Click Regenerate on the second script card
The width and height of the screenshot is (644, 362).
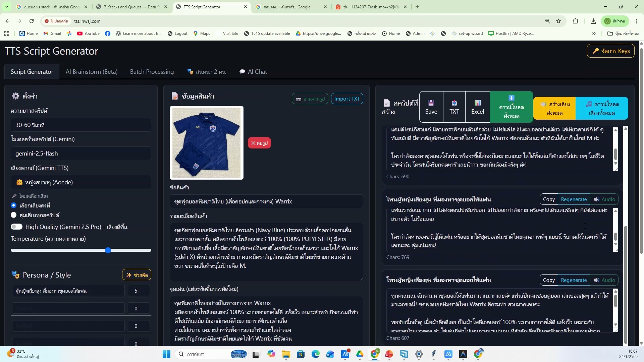click(574, 199)
